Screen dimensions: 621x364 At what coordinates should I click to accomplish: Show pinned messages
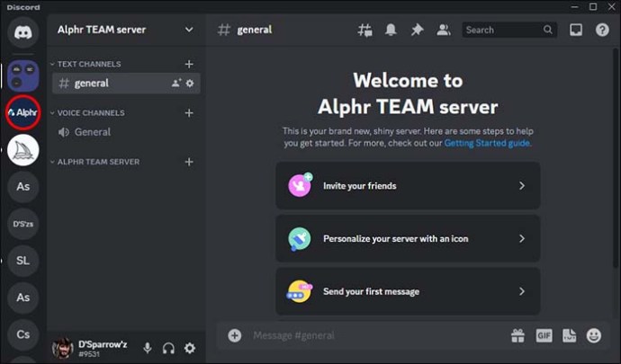coord(417,30)
